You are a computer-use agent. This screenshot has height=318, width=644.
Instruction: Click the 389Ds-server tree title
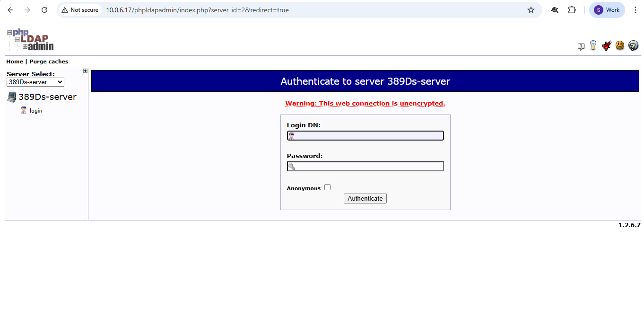coord(47,97)
